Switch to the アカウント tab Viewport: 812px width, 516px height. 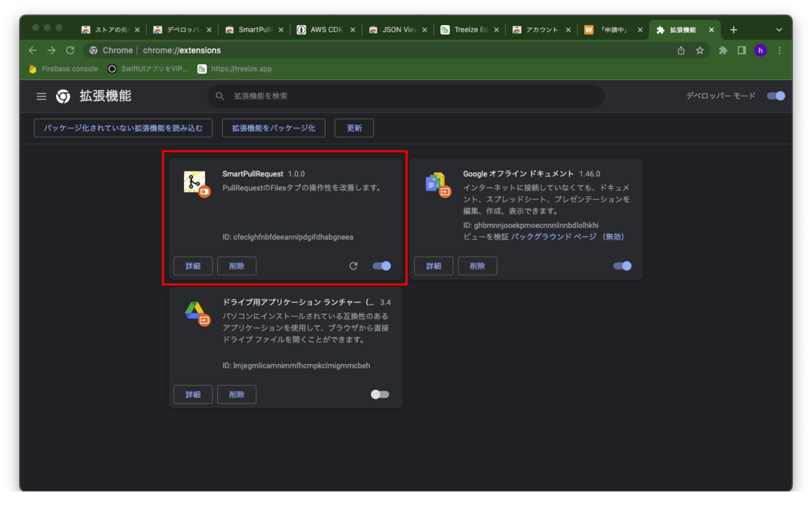pyautogui.click(x=542, y=30)
